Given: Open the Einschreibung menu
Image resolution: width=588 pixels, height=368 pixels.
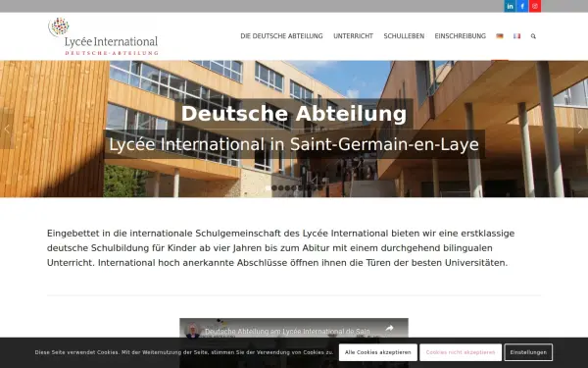Looking at the screenshot, I should pyautogui.click(x=461, y=36).
